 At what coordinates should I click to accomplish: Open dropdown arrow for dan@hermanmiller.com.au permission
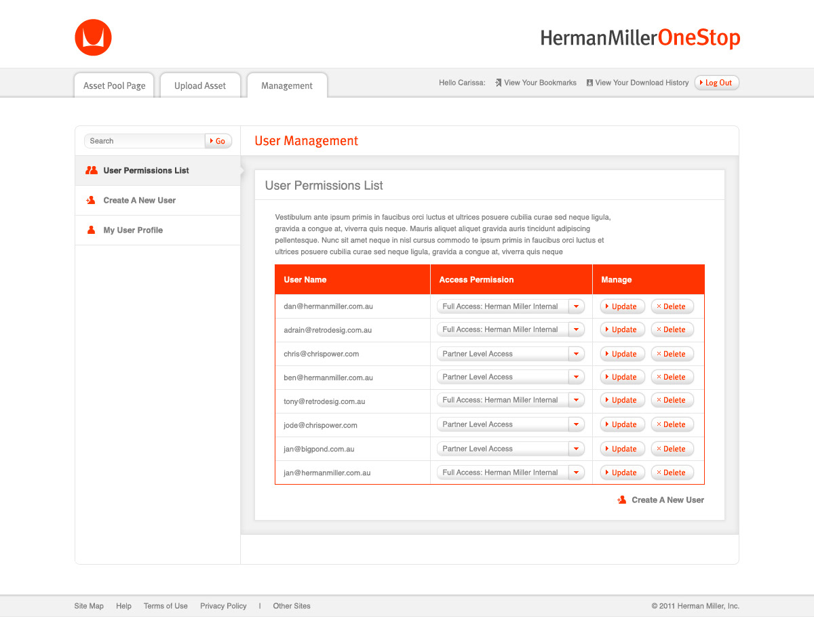[576, 306]
